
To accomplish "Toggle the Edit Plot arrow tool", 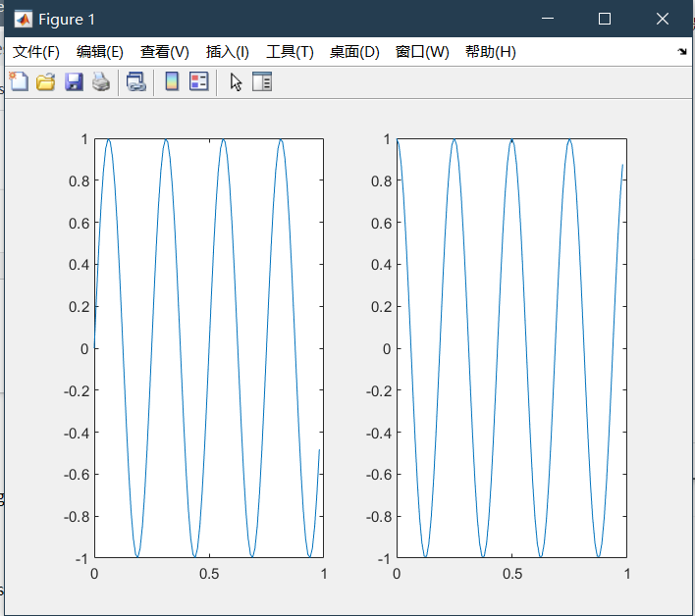I will (x=236, y=82).
